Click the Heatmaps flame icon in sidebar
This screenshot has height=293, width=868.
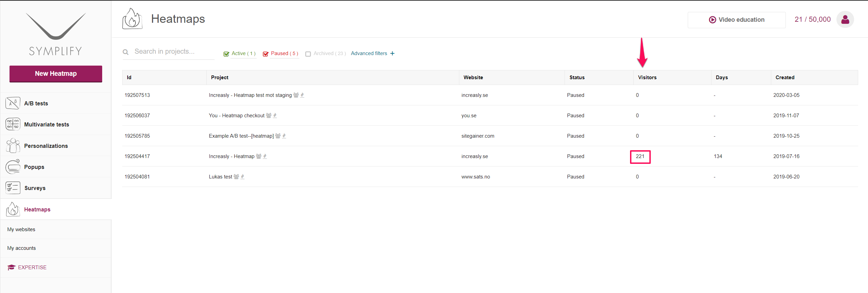click(x=13, y=209)
